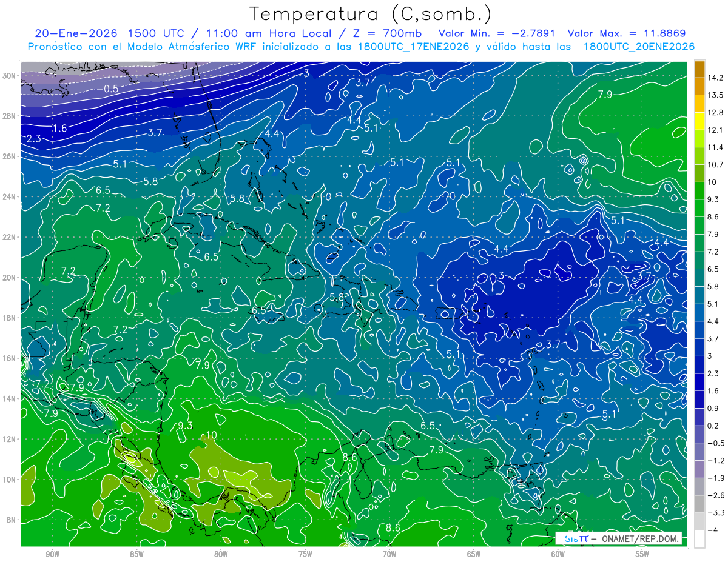Click the 16N latitude axis label

pyautogui.click(x=9, y=358)
